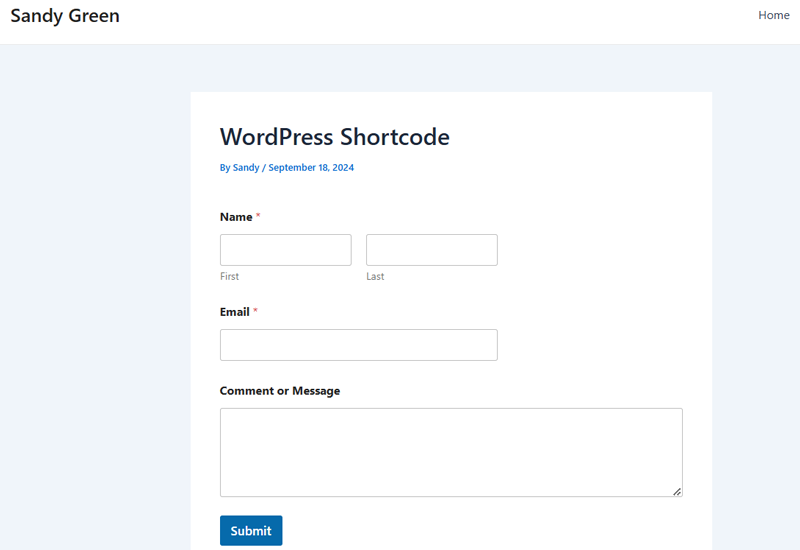
Task: Click into the Email input field
Action: [x=359, y=345]
